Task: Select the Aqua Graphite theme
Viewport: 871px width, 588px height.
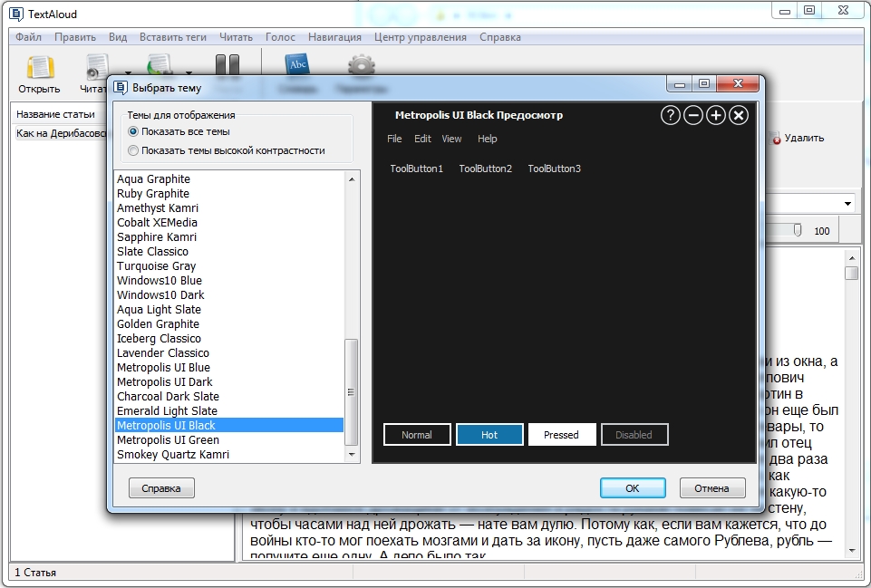Action: [x=229, y=178]
